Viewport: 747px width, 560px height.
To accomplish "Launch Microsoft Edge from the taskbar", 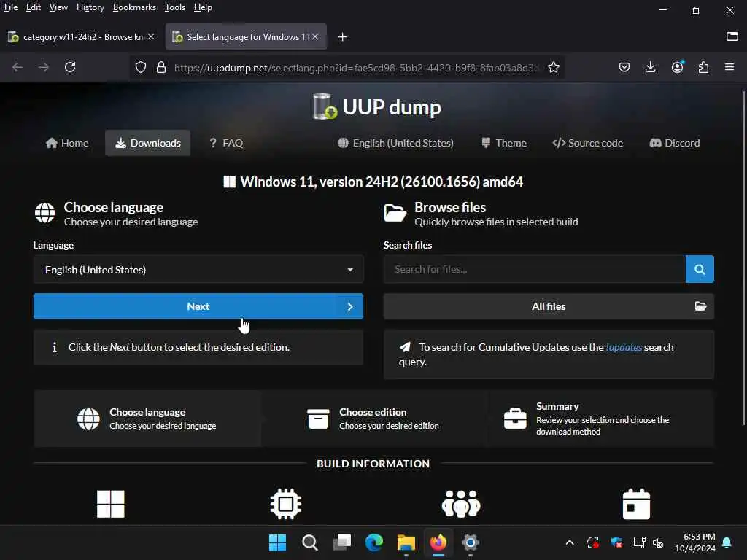I will pyautogui.click(x=374, y=542).
